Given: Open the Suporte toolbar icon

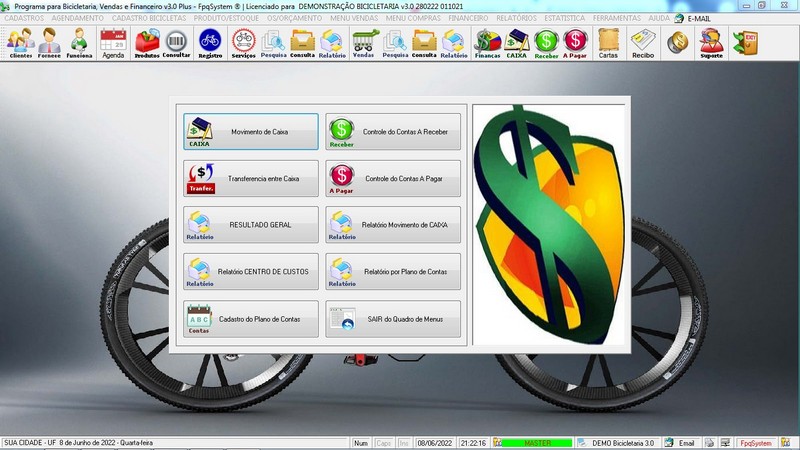Looking at the screenshot, I should click(711, 43).
